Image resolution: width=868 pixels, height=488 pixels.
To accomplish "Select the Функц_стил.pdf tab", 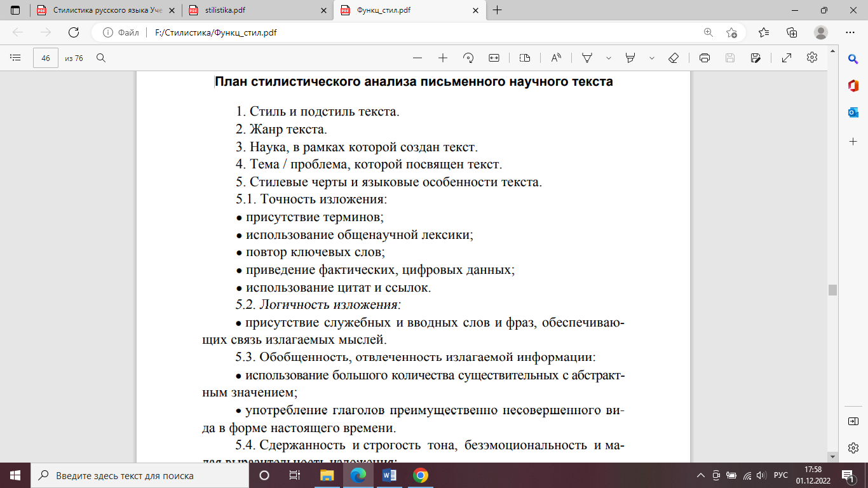I will pyautogui.click(x=409, y=10).
